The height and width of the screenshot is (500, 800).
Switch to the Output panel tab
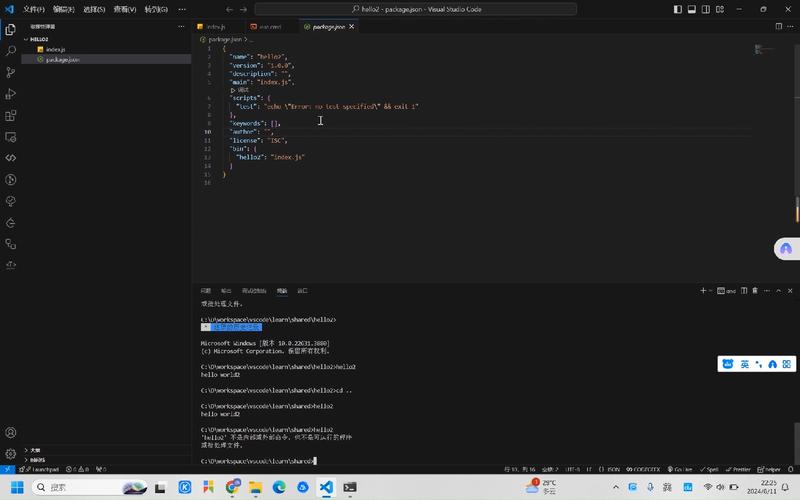click(226, 290)
